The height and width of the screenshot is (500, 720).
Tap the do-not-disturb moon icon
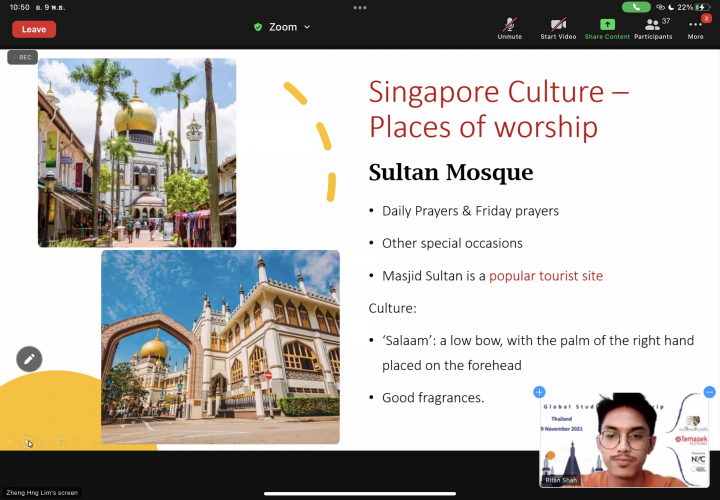coord(671,7)
